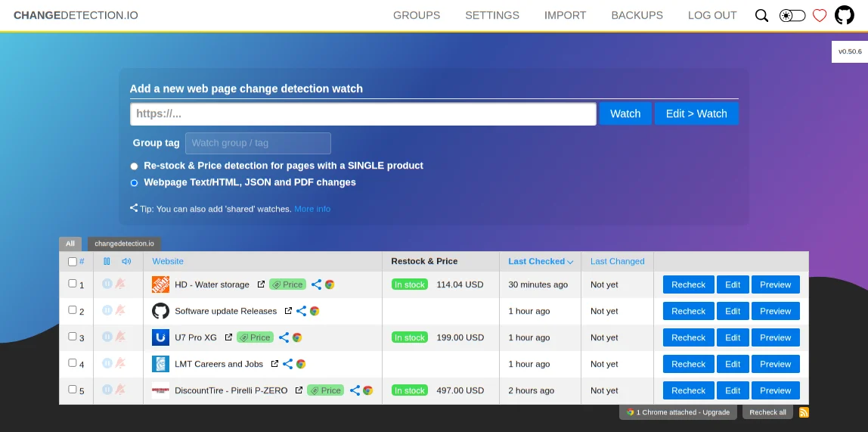Click the https:// URL input field
The image size is (868, 432).
[363, 114]
